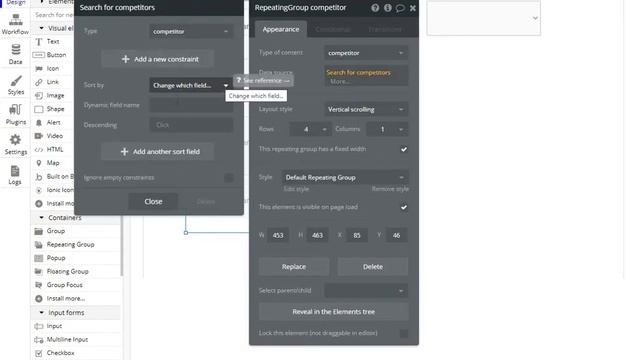The image size is (640, 360).
Task: Open the Columns count dropdown
Action: point(387,129)
